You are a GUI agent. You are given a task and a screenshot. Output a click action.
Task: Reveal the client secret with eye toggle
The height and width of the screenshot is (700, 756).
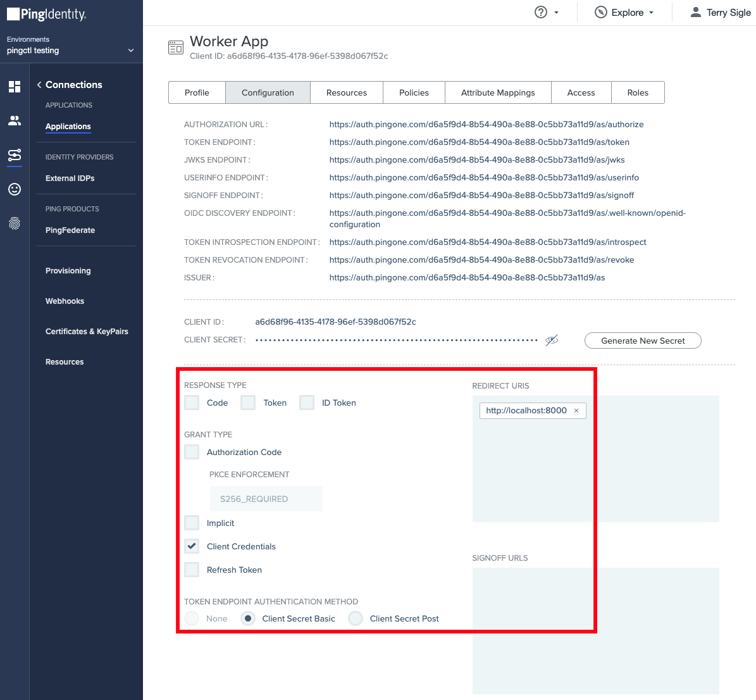coord(551,341)
